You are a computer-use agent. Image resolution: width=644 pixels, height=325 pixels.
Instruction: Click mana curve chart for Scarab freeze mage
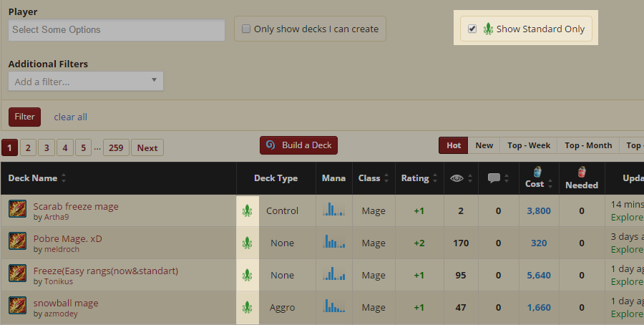[333, 209]
